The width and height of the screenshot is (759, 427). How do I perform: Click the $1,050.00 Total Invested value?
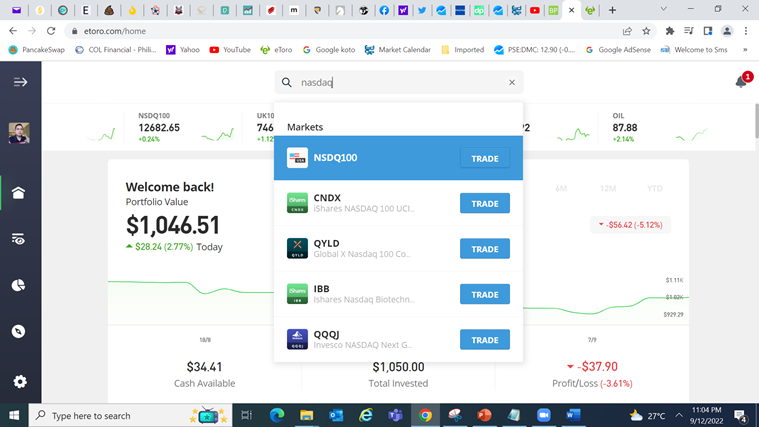[x=398, y=367]
